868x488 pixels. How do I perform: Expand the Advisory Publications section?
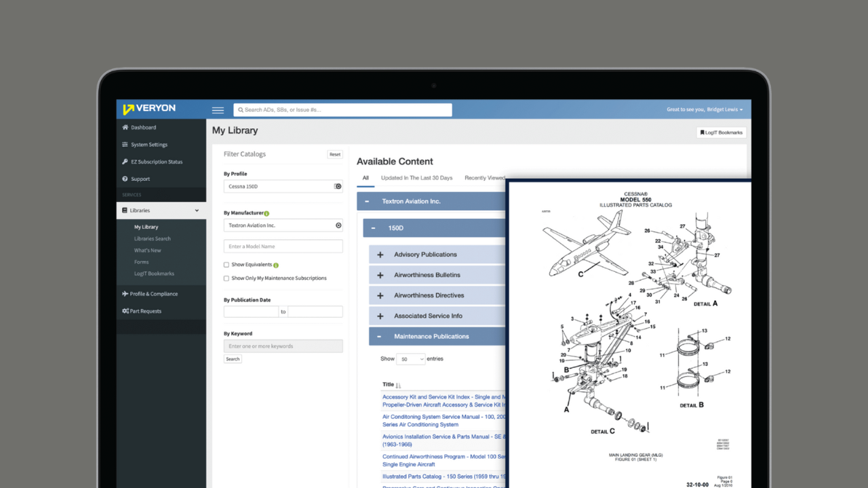[380, 255]
